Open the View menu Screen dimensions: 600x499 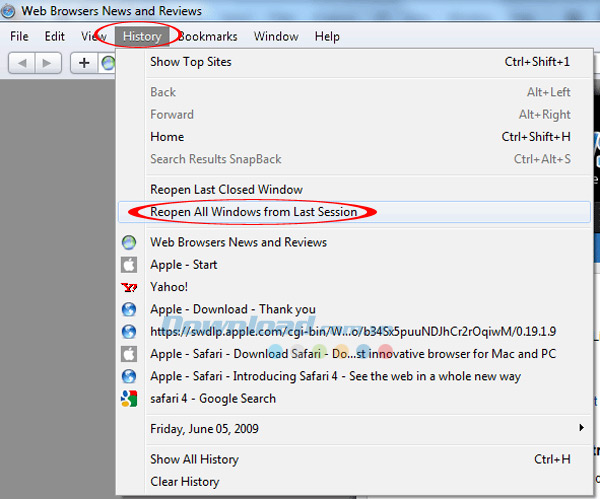[94, 36]
